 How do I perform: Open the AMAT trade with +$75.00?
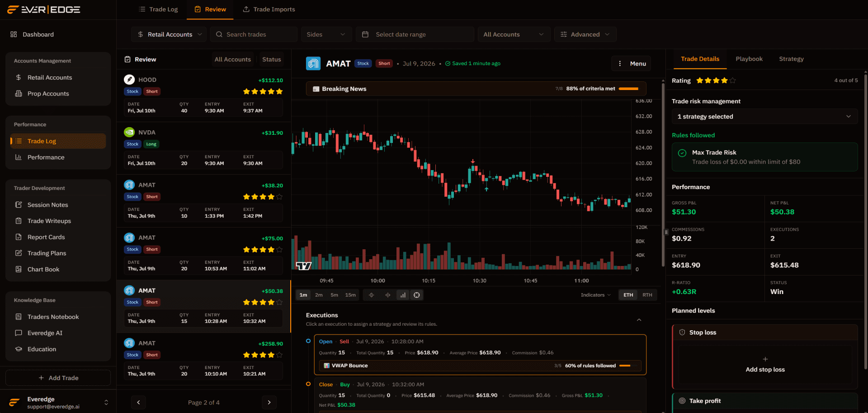pyautogui.click(x=204, y=253)
